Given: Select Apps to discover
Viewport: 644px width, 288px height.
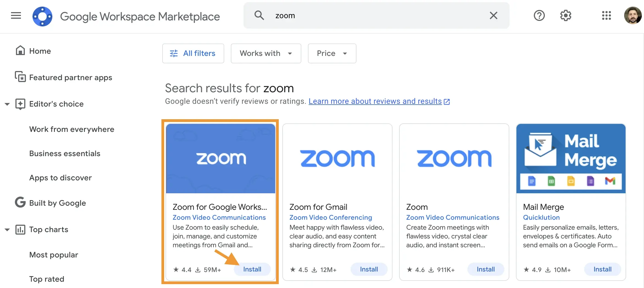Looking at the screenshot, I should [x=60, y=178].
